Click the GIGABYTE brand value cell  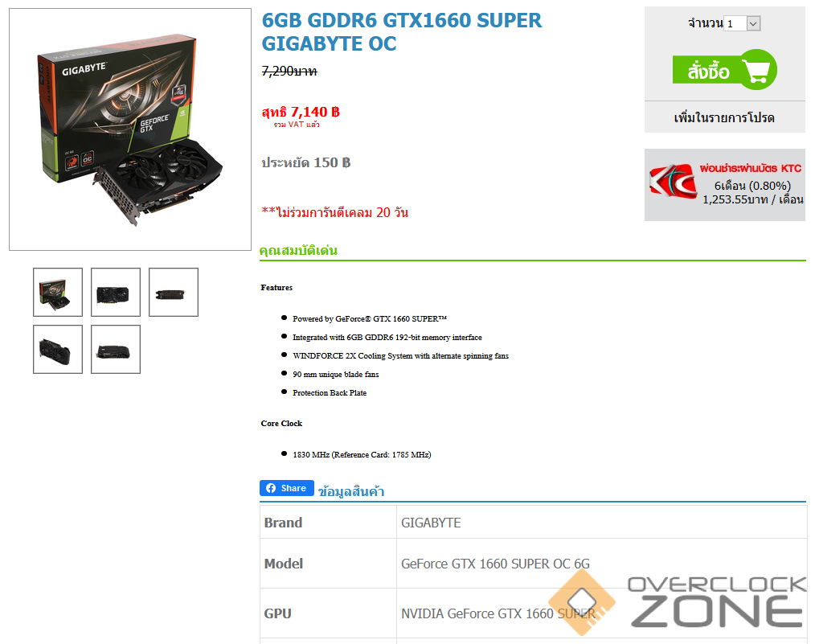(x=601, y=523)
